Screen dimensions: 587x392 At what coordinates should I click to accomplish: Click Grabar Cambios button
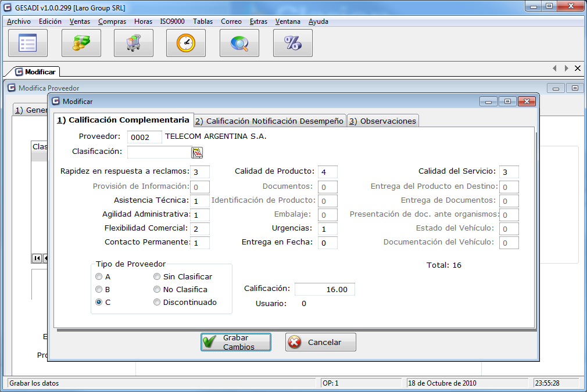[236, 342]
